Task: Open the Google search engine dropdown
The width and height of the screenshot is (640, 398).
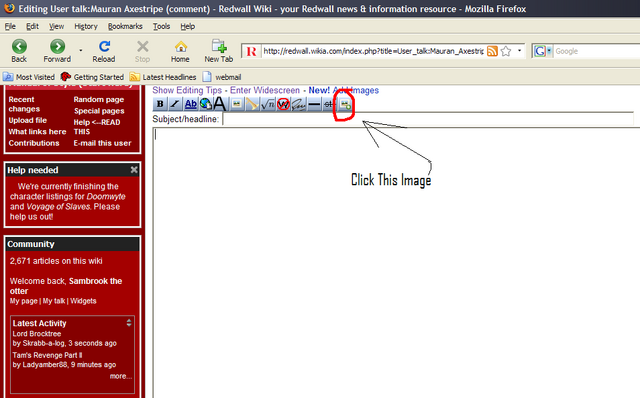Action: pyautogui.click(x=549, y=51)
